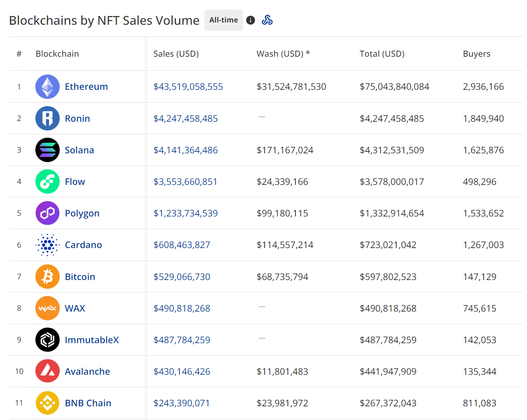Viewport: 527px width, 420px height.
Task: Sort by Wash (USD) column header
Action: 283,54
